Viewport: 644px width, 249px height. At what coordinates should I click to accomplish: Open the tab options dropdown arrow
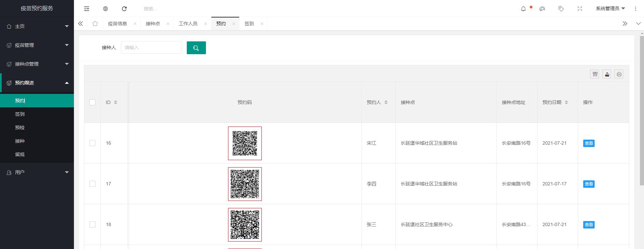click(638, 24)
